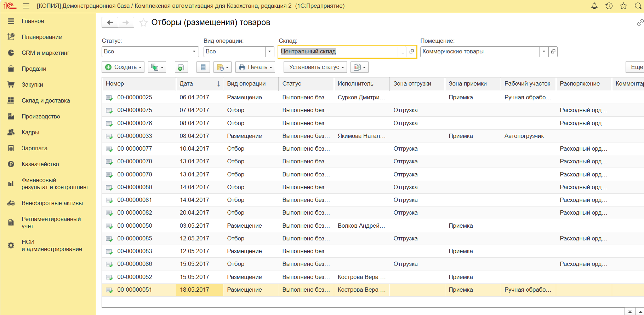Click the search magnifier icon

coord(638,6)
